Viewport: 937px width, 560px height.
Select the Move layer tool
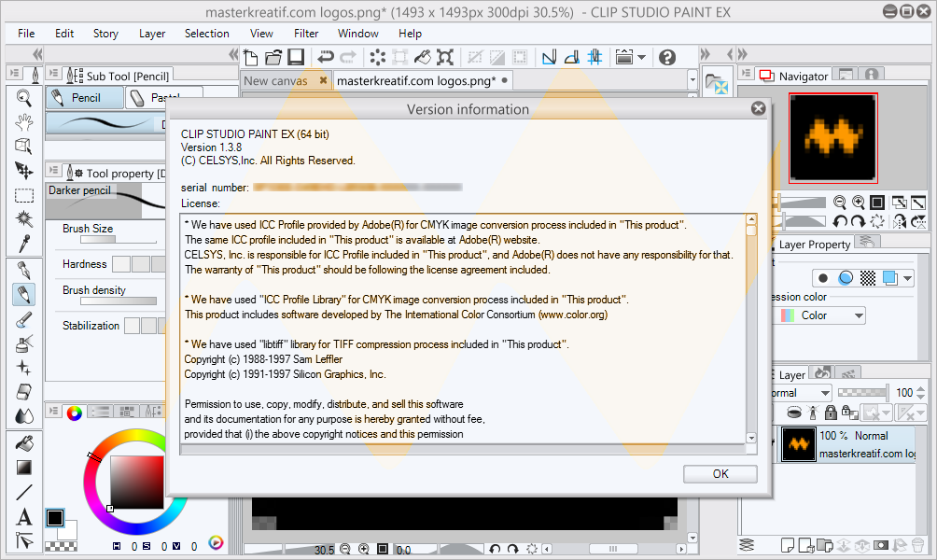click(x=24, y=171)
